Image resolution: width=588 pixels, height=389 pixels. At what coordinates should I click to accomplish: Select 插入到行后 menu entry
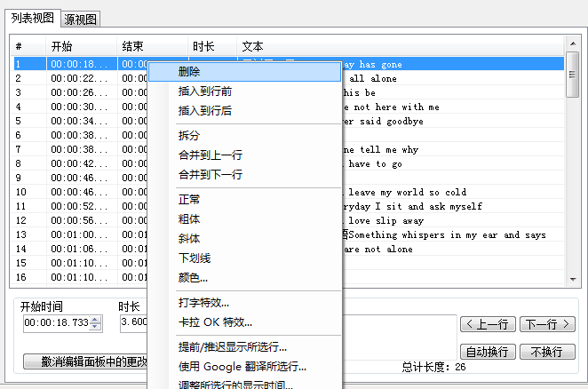(x=244, y=111)
